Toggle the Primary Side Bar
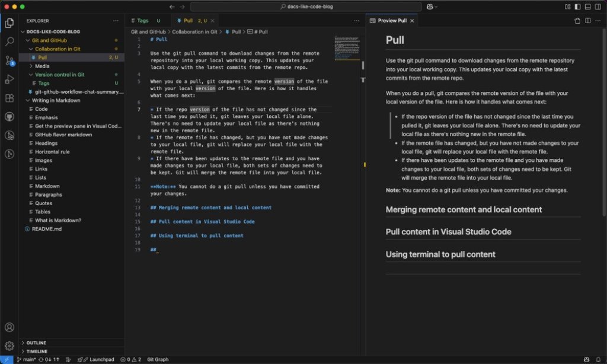 click(x=577, y=7)
